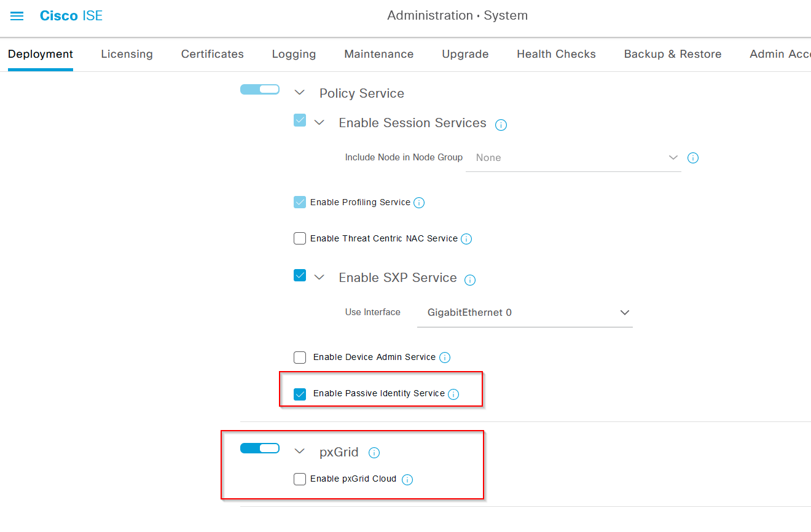Uncheck Enable Passive Identity Service

300,394
